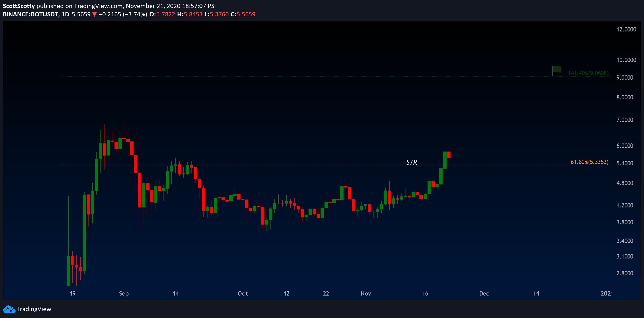Click the 3.8000 price axis label
The image size is (644, 318).
625,222
